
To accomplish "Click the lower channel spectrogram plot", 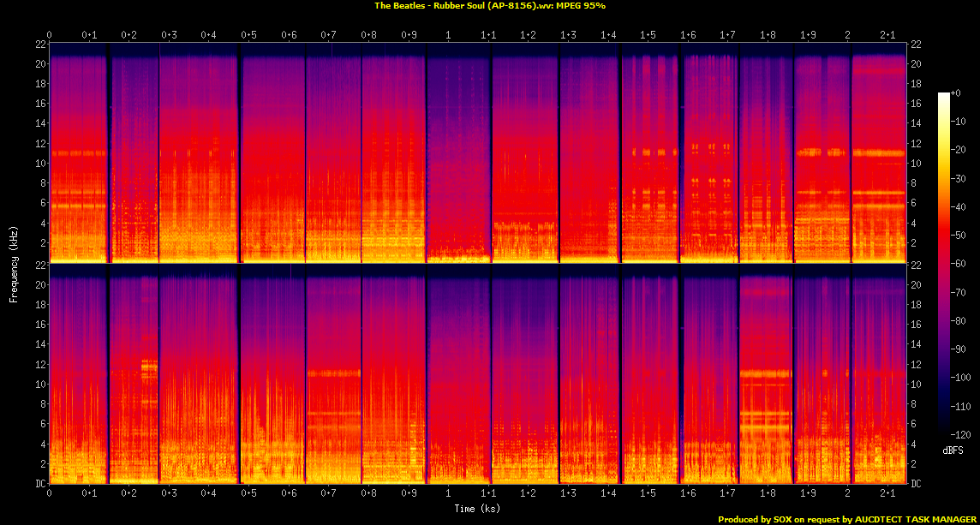I will pos(477,373).
